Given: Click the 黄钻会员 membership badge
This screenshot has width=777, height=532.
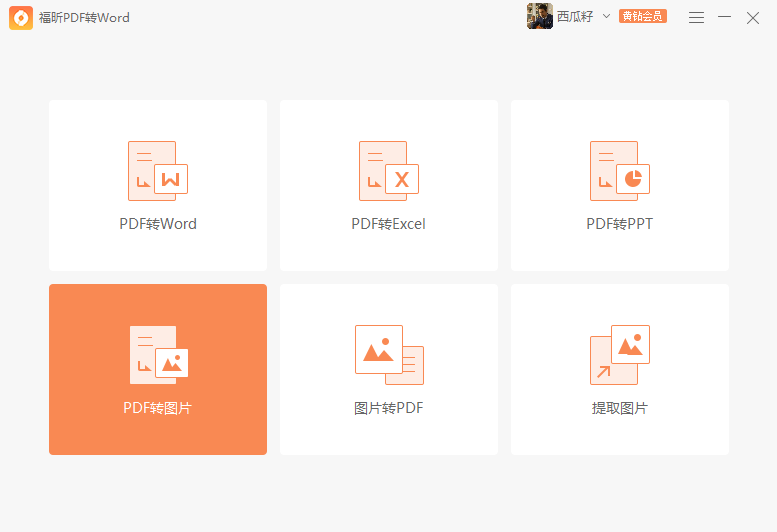Looking at the screenshot, I should [642, 17].
